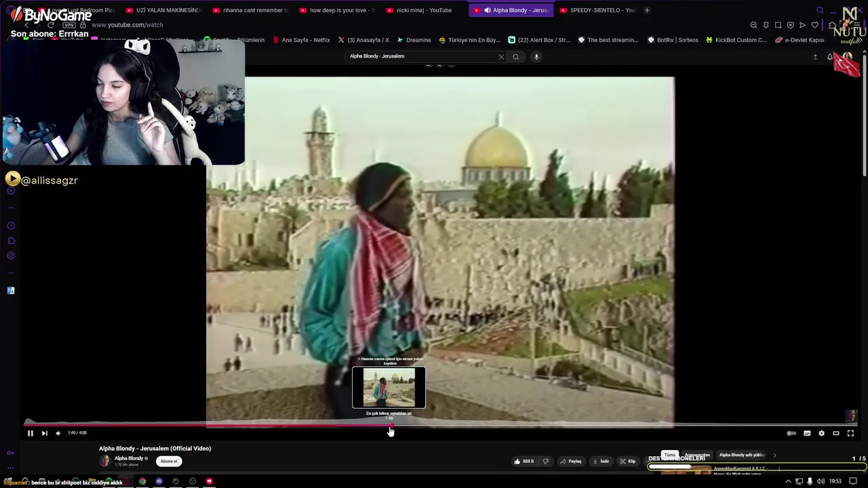The width and height of the screenshot is (868, 488).
Task: Toggle autoplay switch in player controls
Action: pos(791,433)
